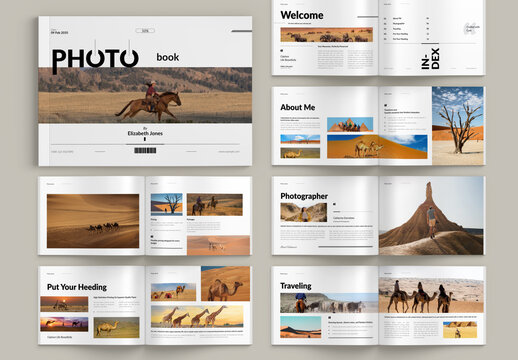Click the author name Elizabeth Jones
Viewport: 518px width, 360px height.
point(145,133)
